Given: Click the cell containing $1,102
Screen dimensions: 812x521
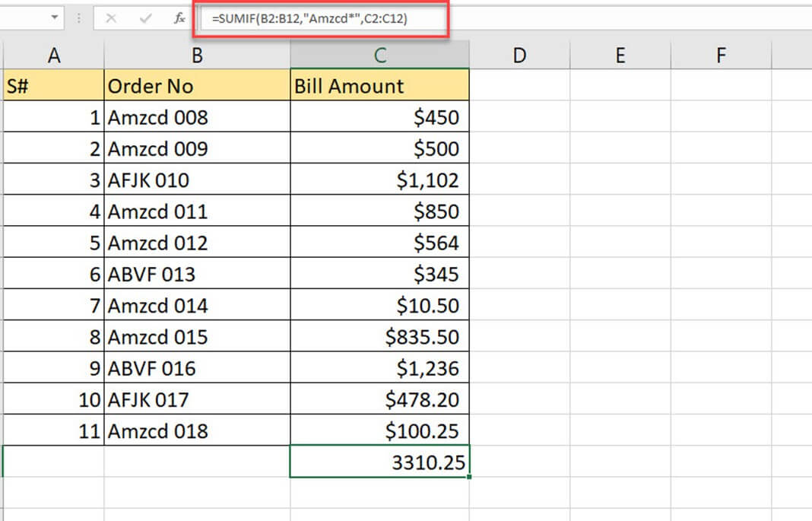Looking at the screenshot, I should pos(379,180).
